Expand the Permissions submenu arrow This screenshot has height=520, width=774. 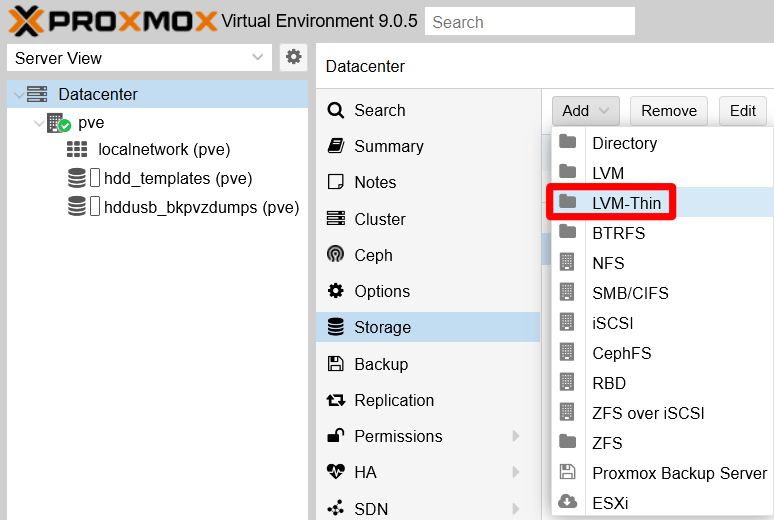click(516, 436)
